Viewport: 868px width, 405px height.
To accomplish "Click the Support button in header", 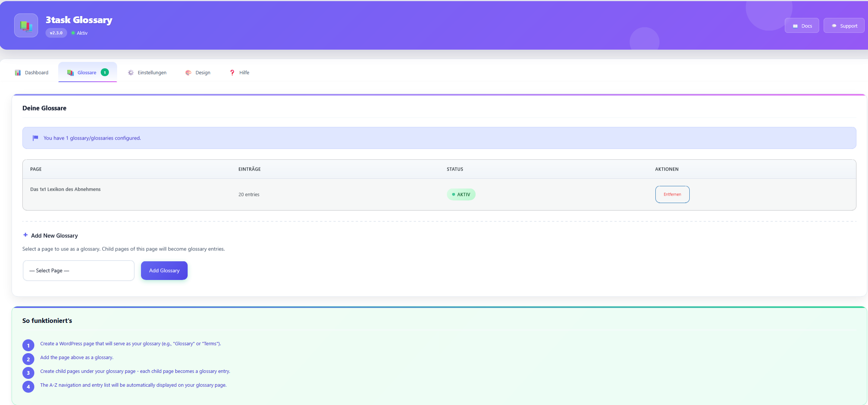I will [844, 26].
